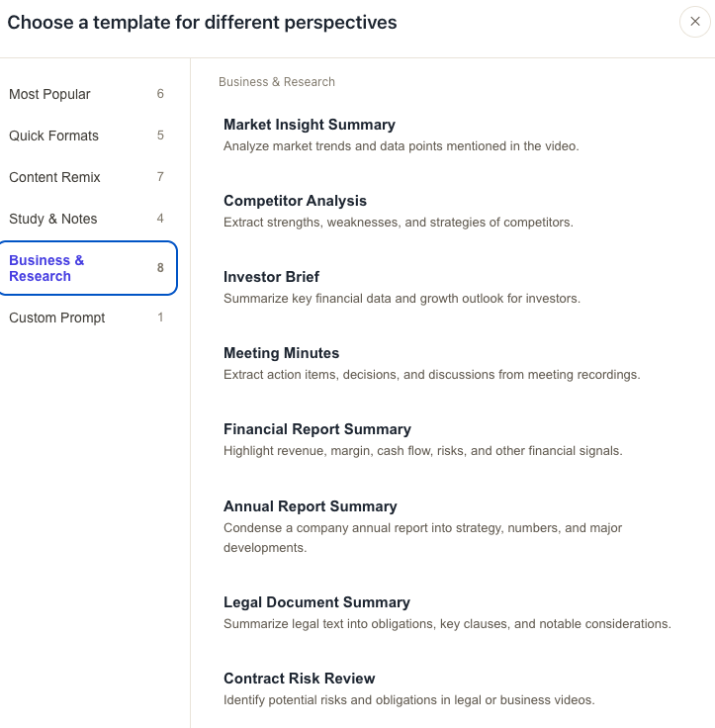Screen dimensions: 715x728
Task: Click the Most Popular count badge 6
Action: click(160, 94)
